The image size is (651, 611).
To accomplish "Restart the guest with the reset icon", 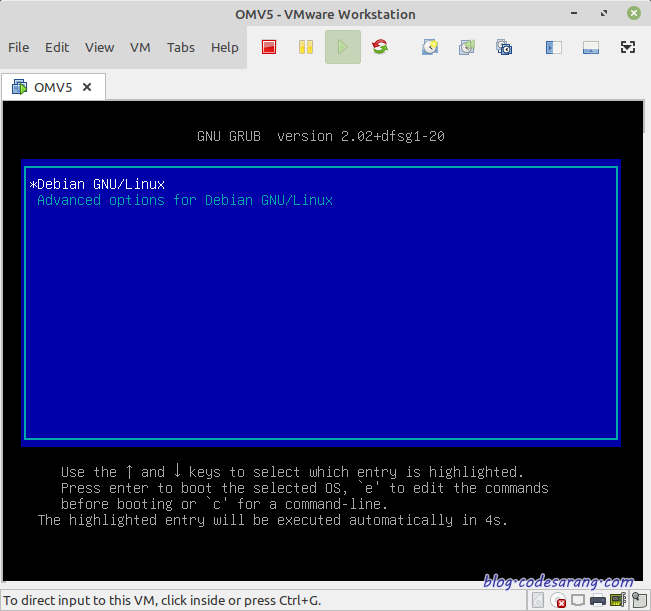I will pos(380,47).
